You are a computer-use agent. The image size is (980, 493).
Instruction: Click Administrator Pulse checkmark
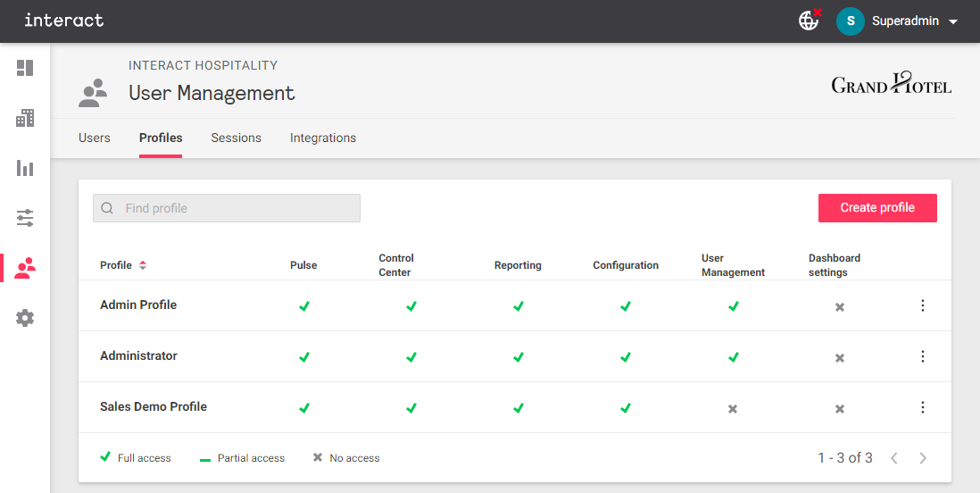coord(303,357)
